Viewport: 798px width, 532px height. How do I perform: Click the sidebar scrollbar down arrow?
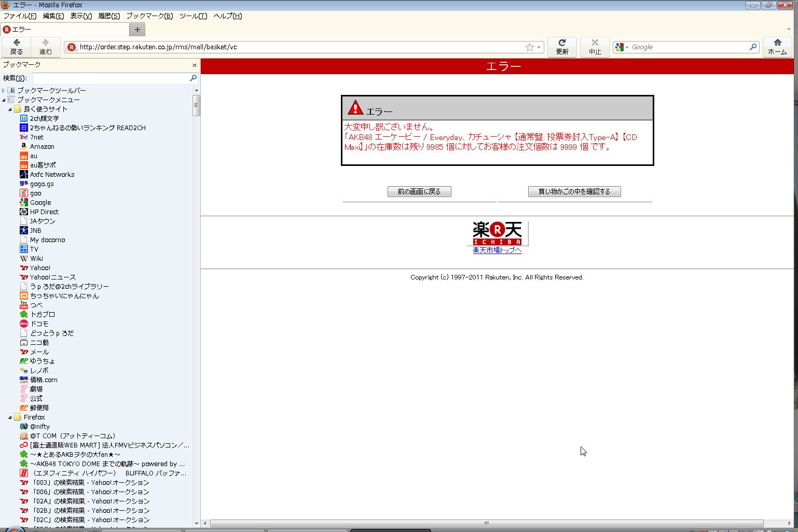[x=196, y=523]
